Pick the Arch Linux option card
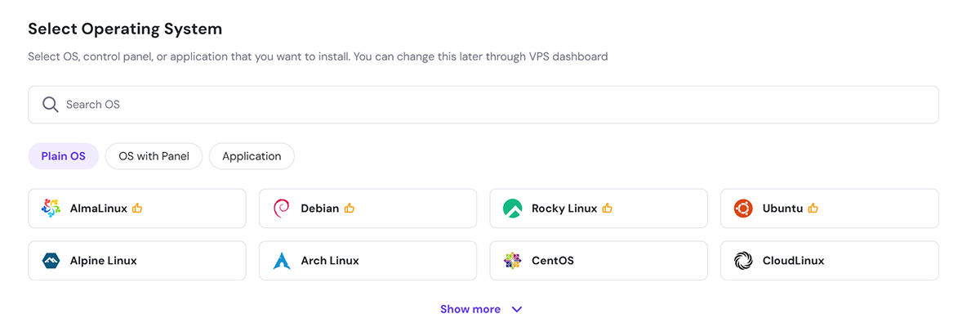 tap(367, 261)
